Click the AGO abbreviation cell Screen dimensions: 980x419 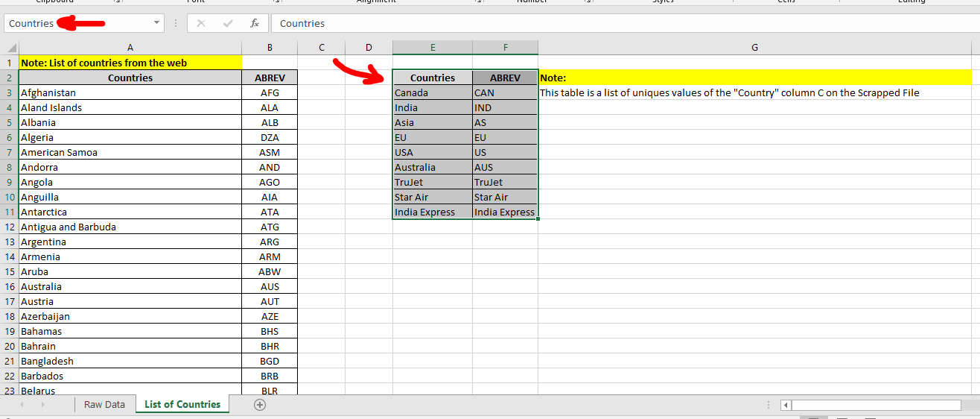(x=270, y=182)
